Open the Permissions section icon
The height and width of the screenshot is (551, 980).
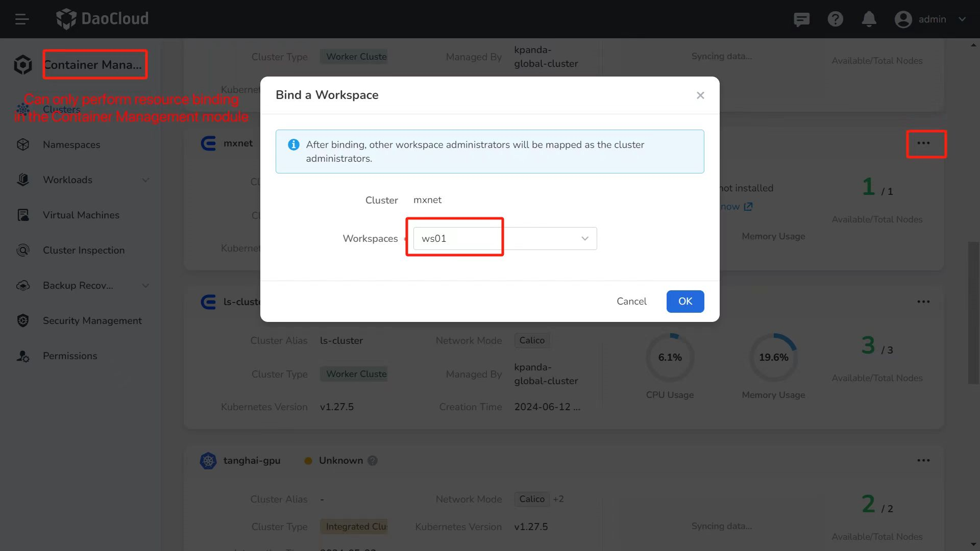(23, 355)
